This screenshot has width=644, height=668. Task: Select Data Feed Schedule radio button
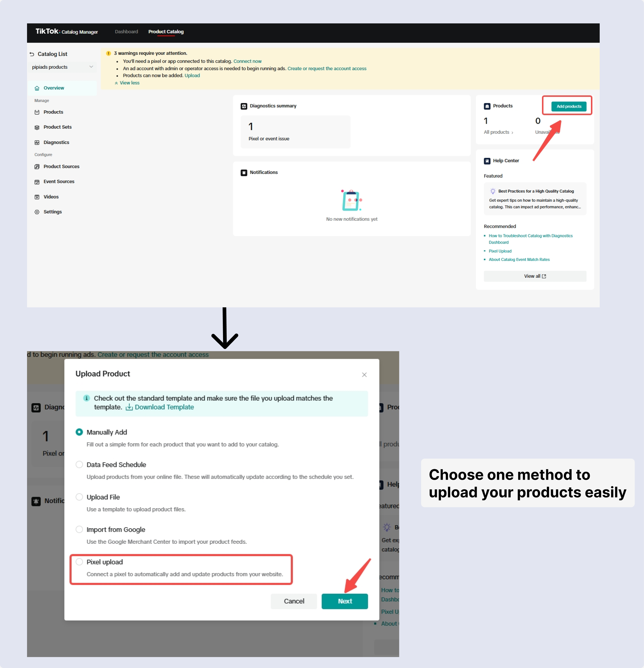(x=79, y=465)
